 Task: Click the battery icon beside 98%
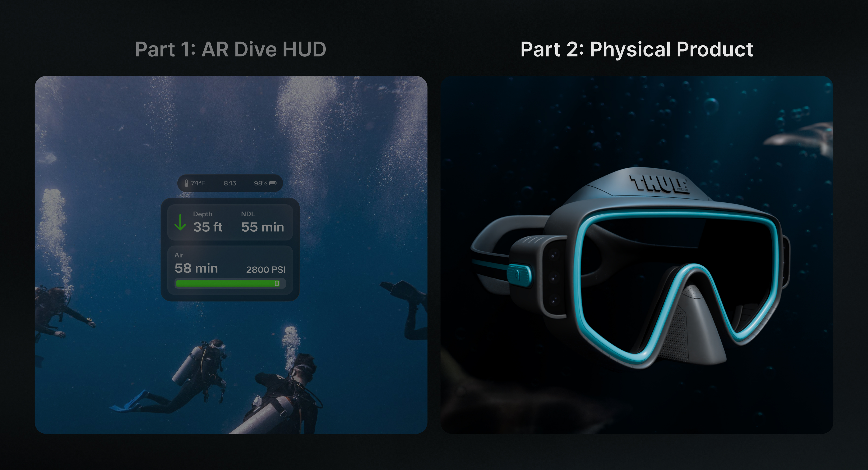273,183
